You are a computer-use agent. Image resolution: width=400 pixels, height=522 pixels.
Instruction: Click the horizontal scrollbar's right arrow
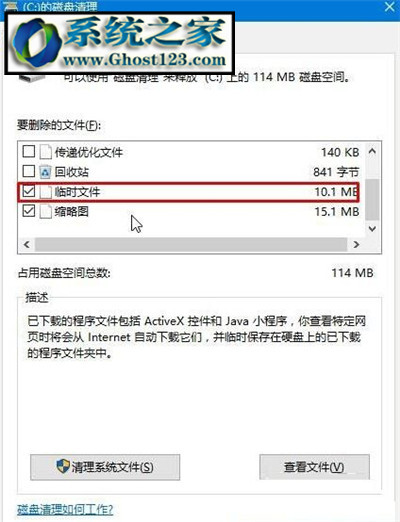coord(356,244)
